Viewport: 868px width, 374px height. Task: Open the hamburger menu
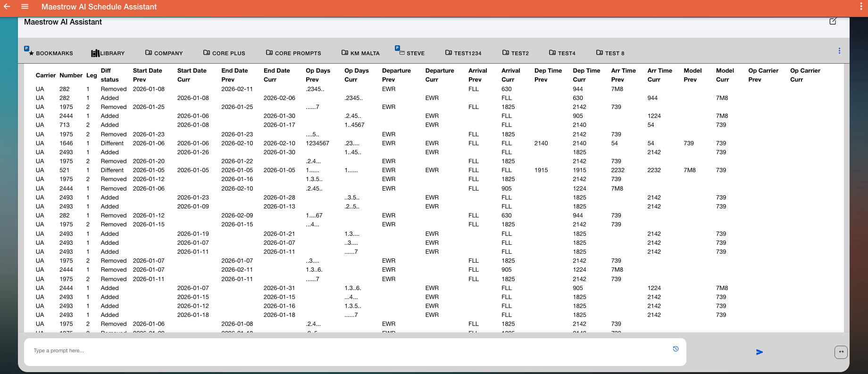[25, 7]
